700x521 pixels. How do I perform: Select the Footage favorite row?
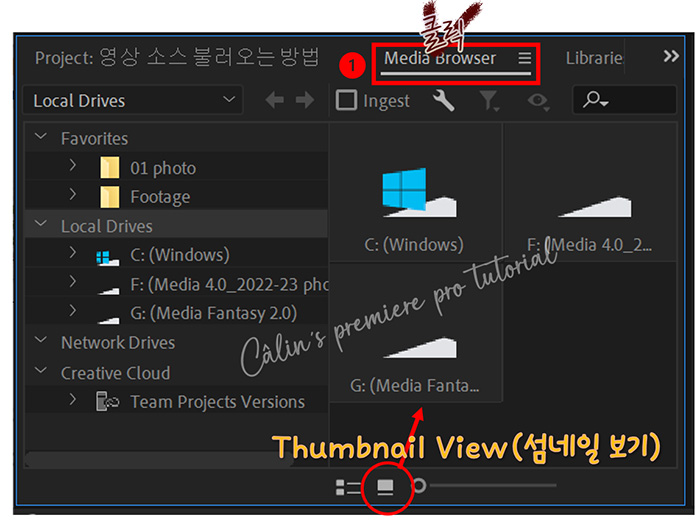tap(177, 196)
